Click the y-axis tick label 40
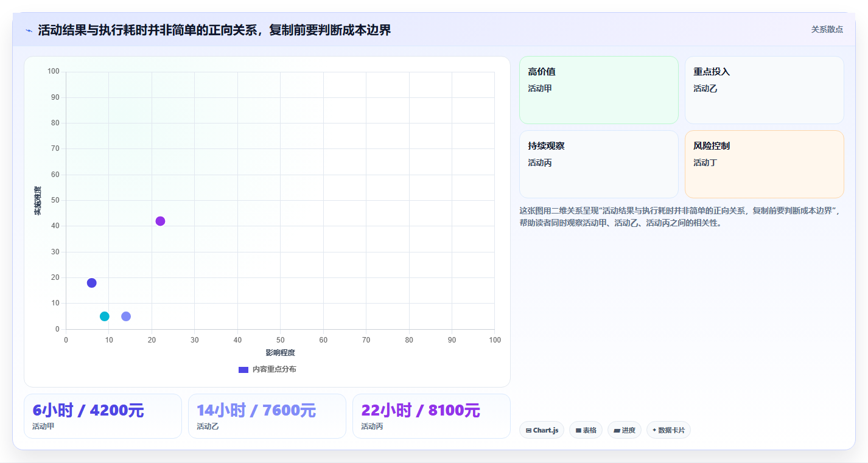 [55, 226]
